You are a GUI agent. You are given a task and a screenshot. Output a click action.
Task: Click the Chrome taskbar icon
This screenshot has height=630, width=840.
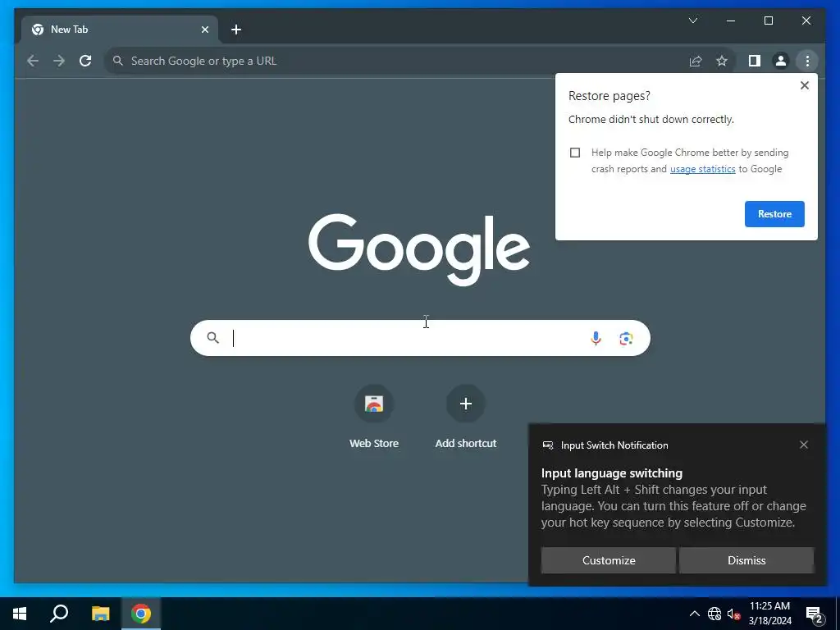141,614
